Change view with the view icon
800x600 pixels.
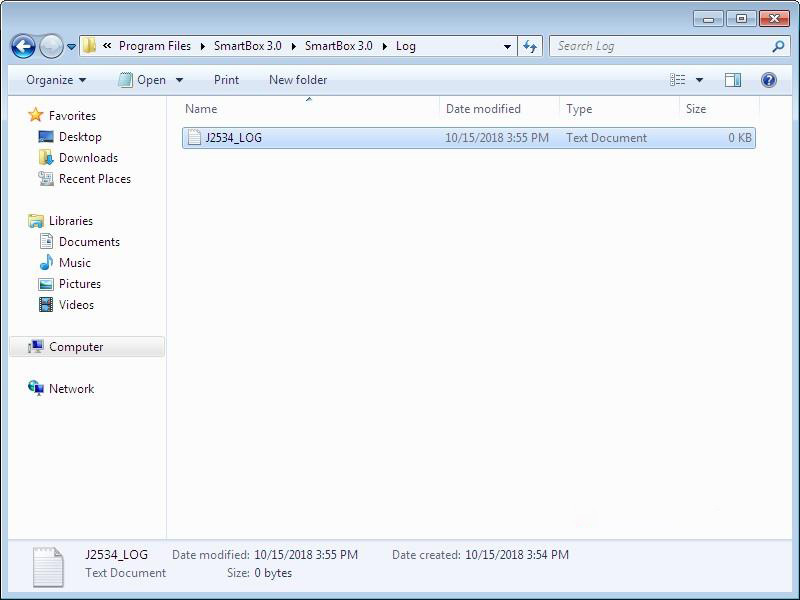tap(677, 80)
